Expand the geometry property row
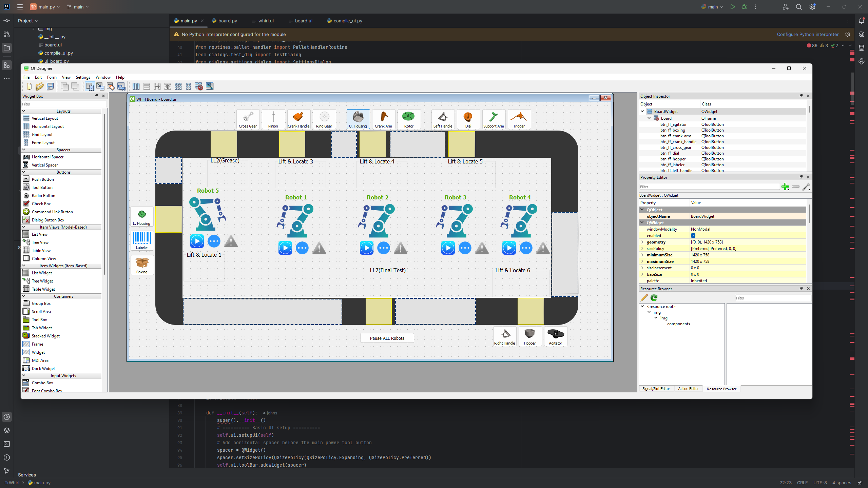The image size is (868, 488). (x=642, y=242)
